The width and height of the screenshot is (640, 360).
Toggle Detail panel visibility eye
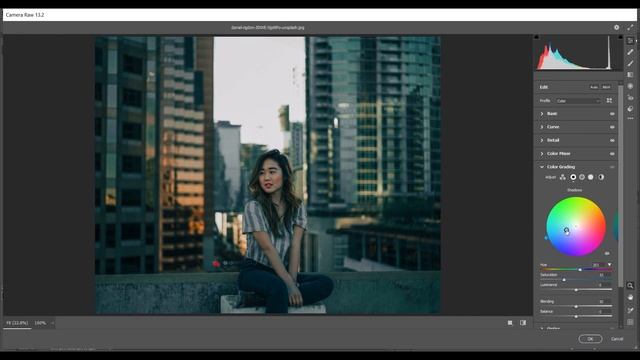point(612,140)
